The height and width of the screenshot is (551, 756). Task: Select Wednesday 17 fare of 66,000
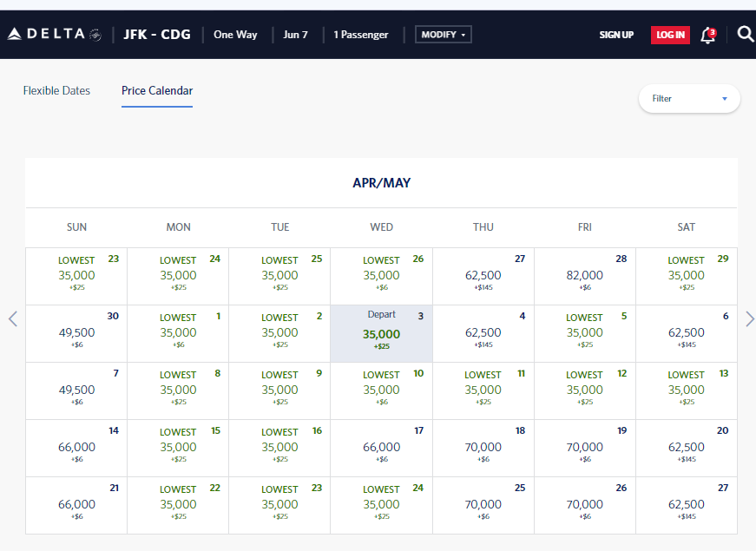pyautogui.click(x=381, y=448)
